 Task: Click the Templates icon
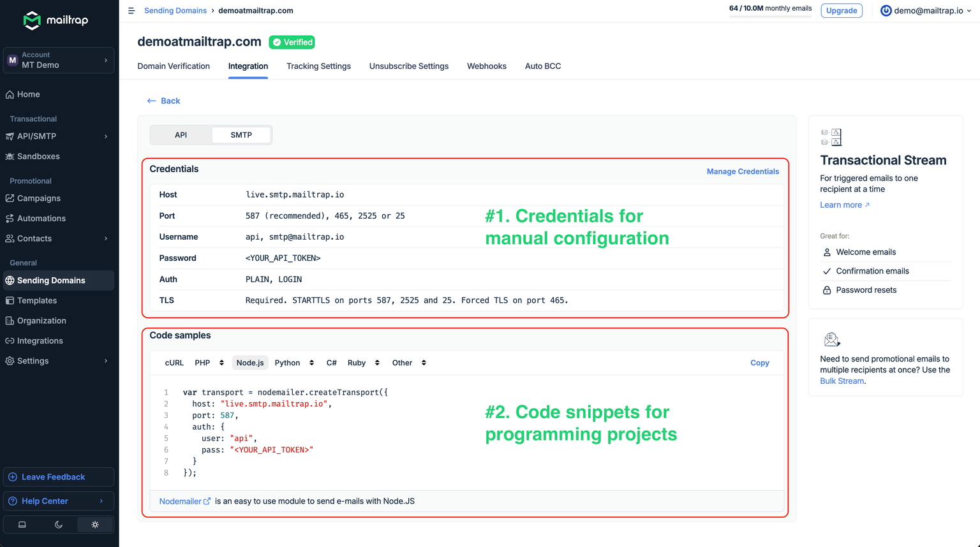10,300
